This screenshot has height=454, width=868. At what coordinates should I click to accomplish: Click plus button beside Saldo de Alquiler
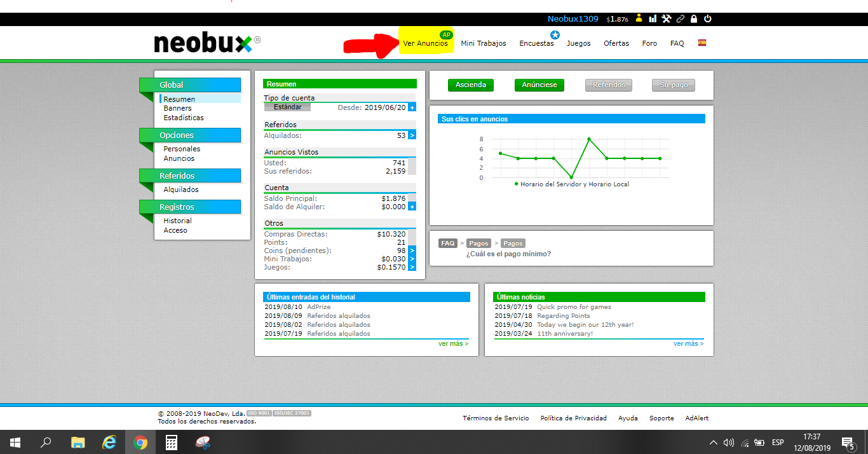[x=412, y=207]
